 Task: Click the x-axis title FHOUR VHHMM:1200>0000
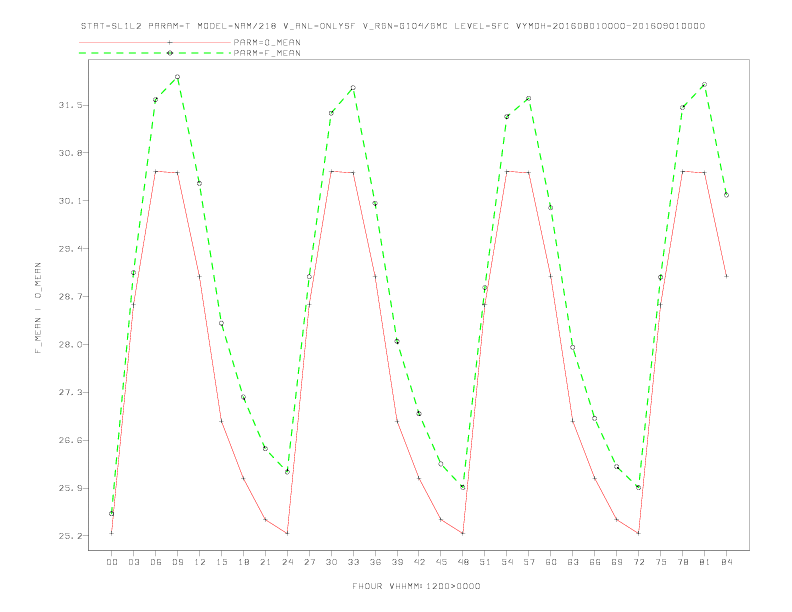point(416,586)
